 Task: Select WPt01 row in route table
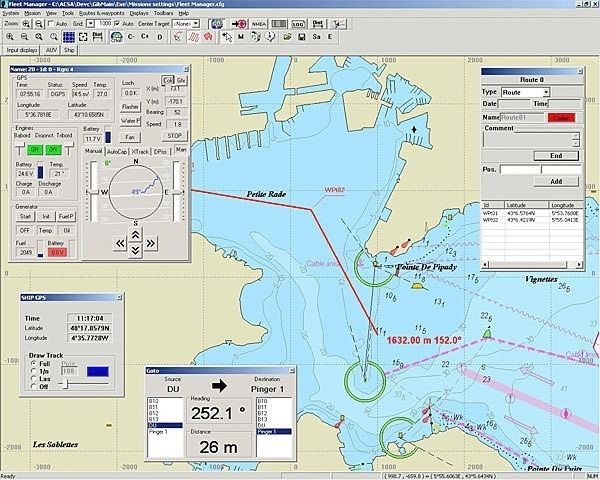(532, 213)
